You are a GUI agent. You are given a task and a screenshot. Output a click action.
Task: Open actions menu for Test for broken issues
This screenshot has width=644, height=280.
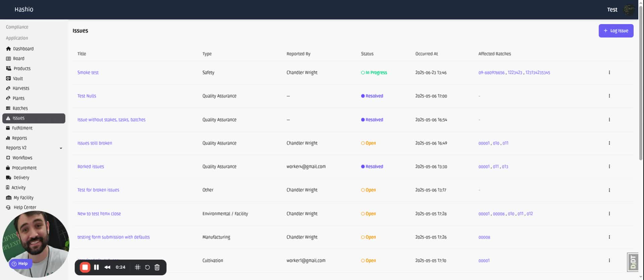(609, 190)
